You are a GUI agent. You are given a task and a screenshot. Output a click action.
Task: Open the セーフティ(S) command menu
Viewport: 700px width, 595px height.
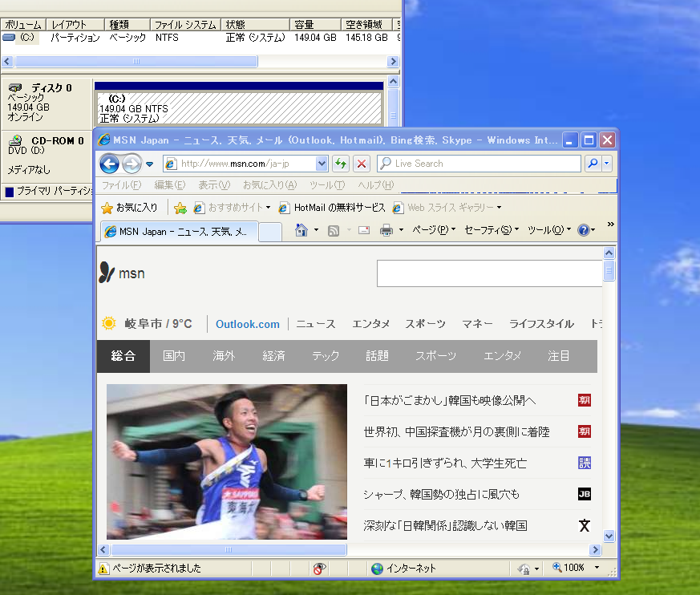click(492, 230)
